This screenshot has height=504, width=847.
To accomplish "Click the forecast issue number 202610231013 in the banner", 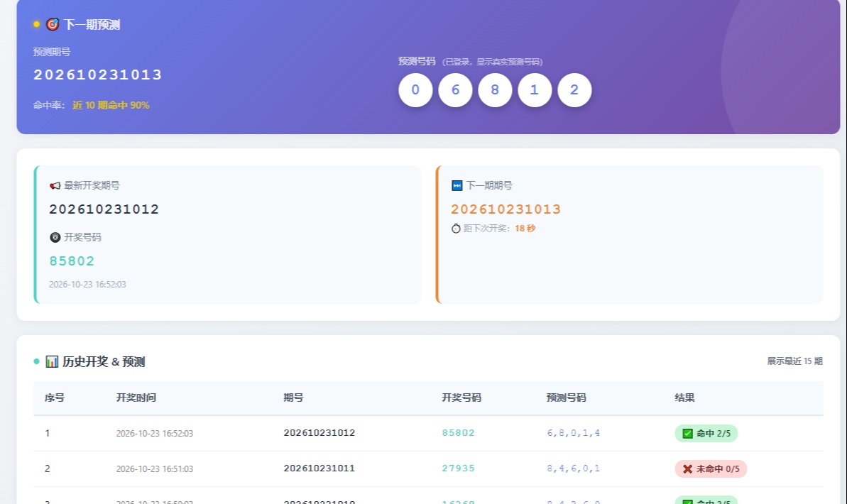I will 98,75.
